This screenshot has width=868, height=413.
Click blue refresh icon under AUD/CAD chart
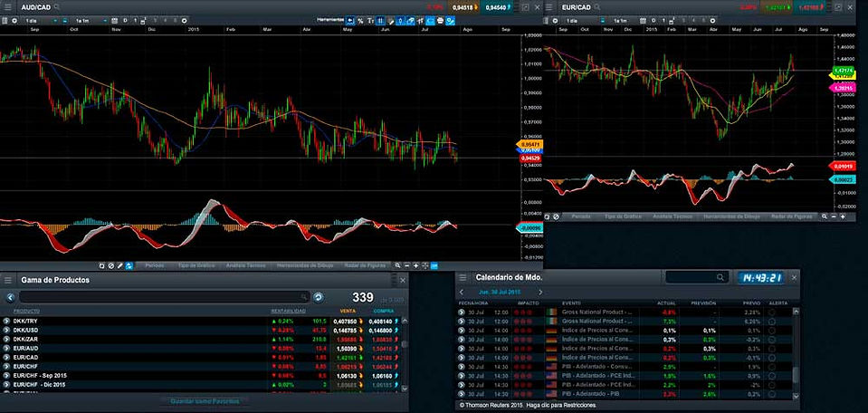click(129, 265)
